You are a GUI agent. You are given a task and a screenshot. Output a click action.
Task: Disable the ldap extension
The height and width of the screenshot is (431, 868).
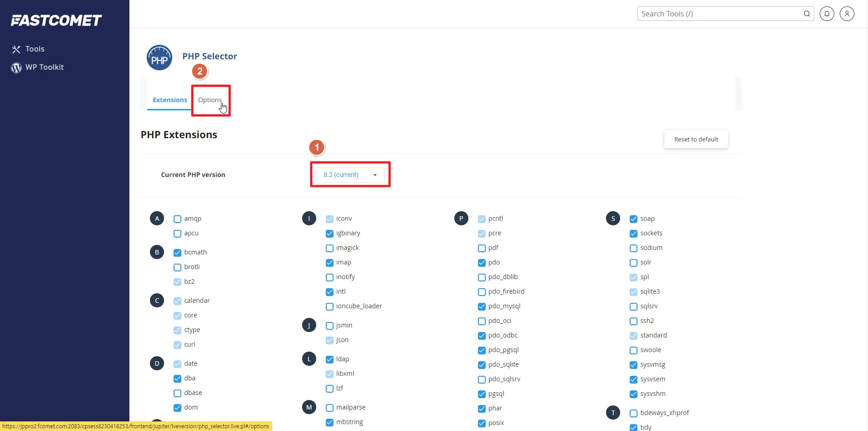coord(329,359)
